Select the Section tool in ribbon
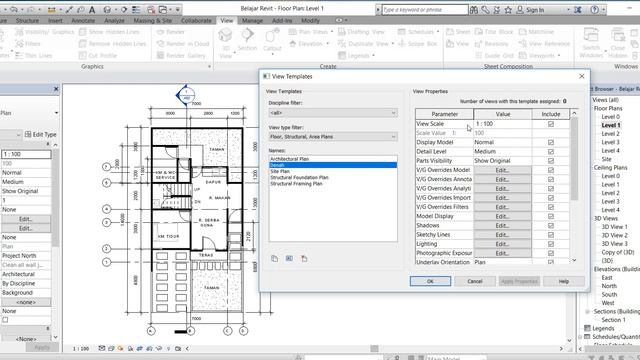Viewport: 640px width, 360px height. point(247,40)
